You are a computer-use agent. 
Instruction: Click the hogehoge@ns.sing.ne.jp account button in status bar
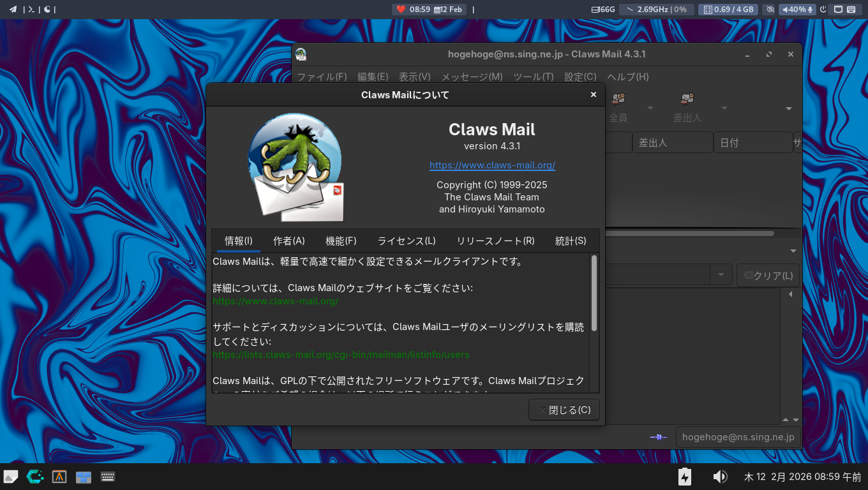pos(738,437)
